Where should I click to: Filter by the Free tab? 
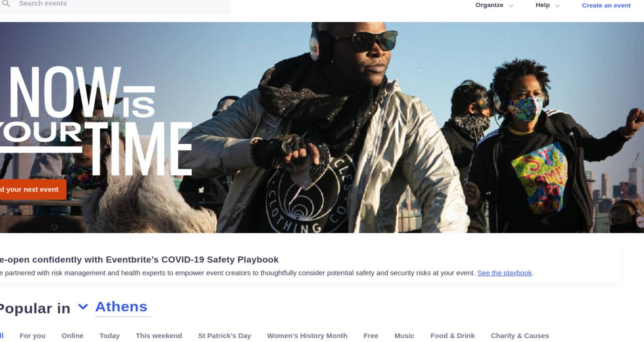coord(371,336)
